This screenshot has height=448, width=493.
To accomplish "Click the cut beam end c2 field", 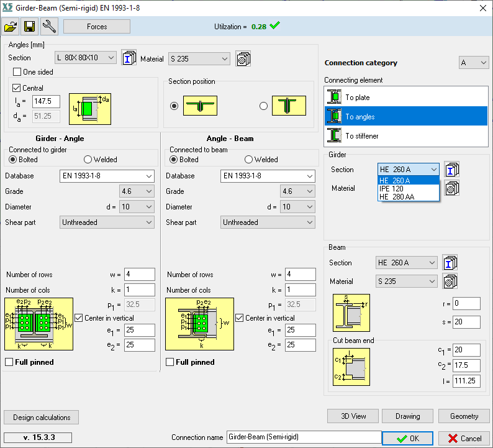I will click(466, 365).
